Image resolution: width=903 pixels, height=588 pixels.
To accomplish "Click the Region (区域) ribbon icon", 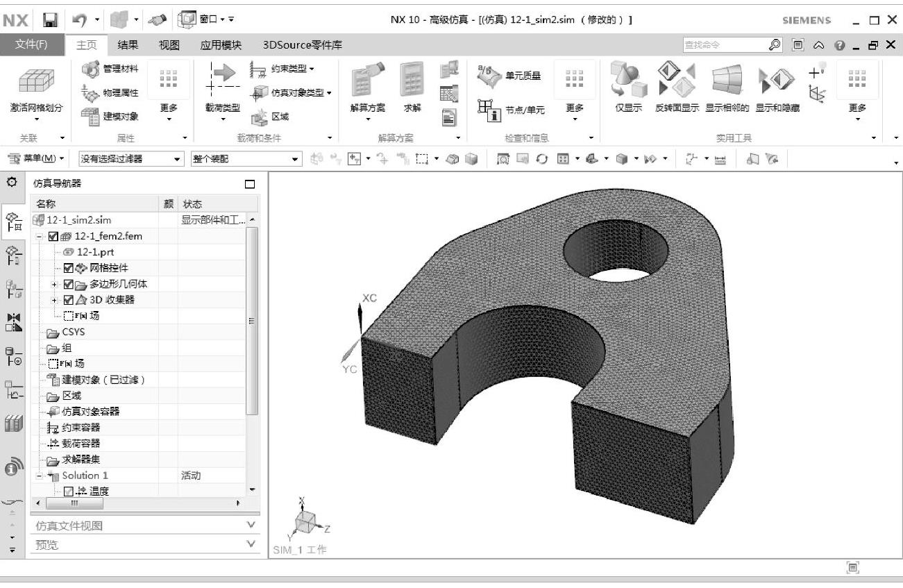I will [259, 116].
